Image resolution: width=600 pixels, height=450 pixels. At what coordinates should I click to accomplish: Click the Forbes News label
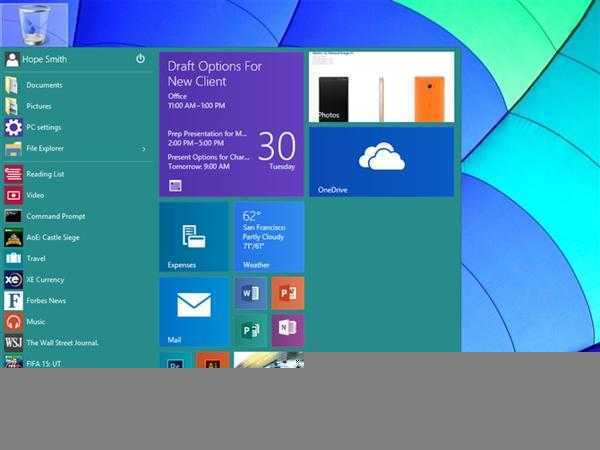pos(46,301)
